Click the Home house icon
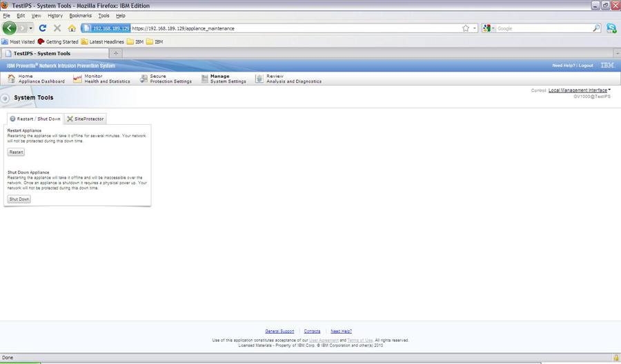 point(12,79)
